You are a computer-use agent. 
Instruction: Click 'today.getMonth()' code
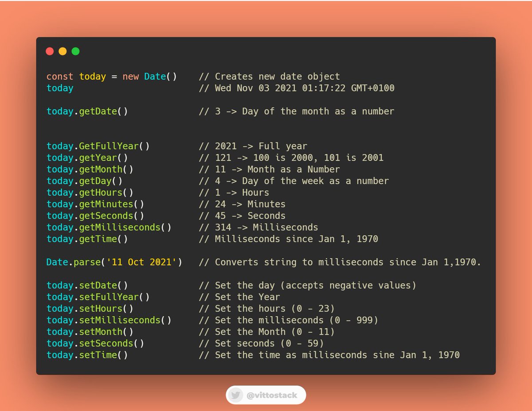(90, 169)
